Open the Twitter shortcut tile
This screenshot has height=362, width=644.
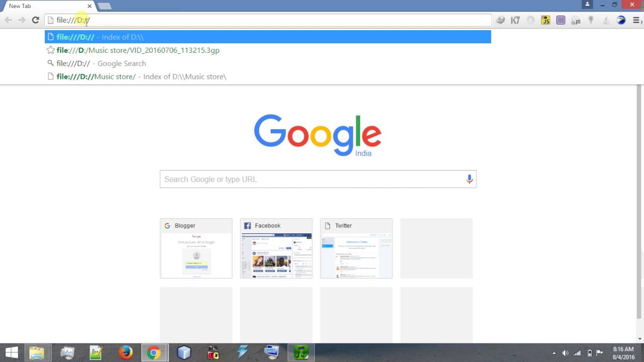[x=356, y=248]
